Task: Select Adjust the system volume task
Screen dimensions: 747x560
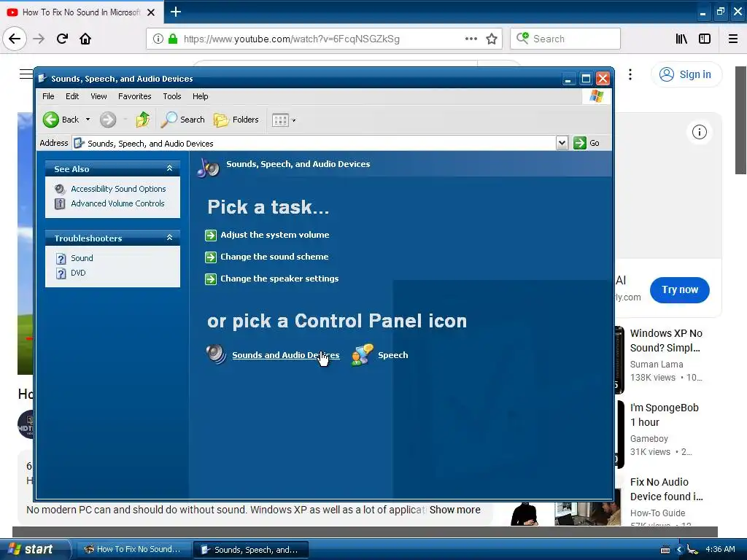Action: click(x=275, y=235)
